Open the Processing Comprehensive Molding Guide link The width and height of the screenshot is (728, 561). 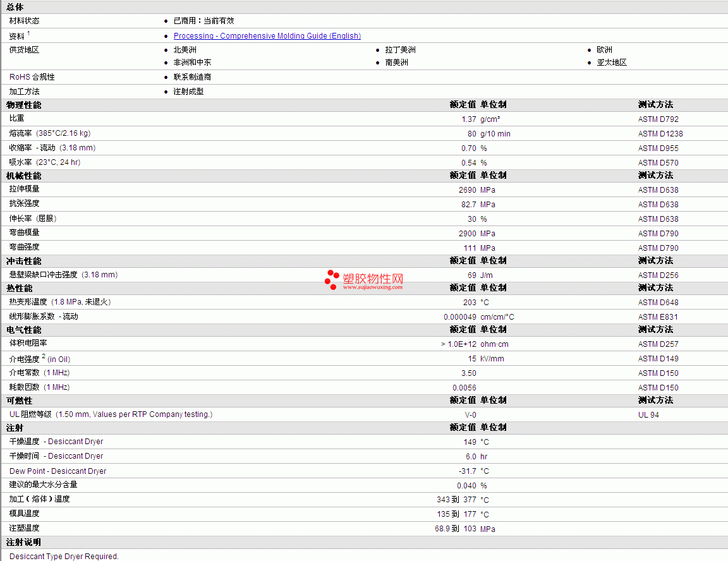[267, 36]
